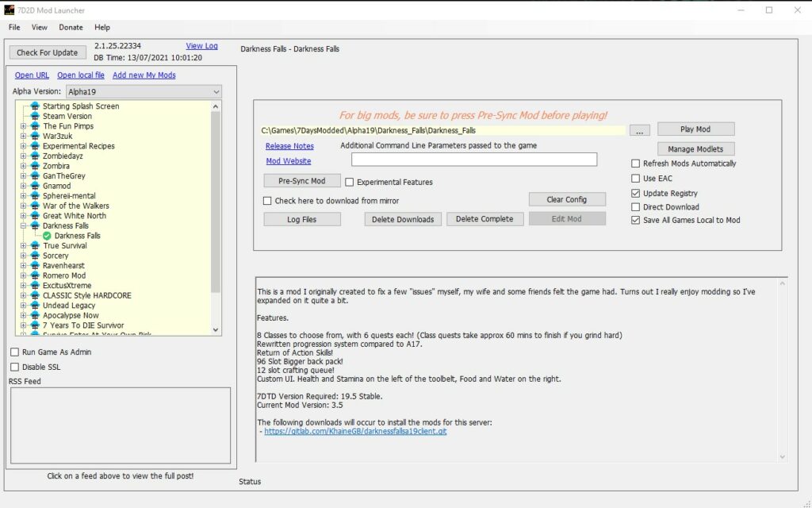Open Manage Modlets
Image resolution: width=812 pixels, height=508 pixels.
[x=695, y=148]
